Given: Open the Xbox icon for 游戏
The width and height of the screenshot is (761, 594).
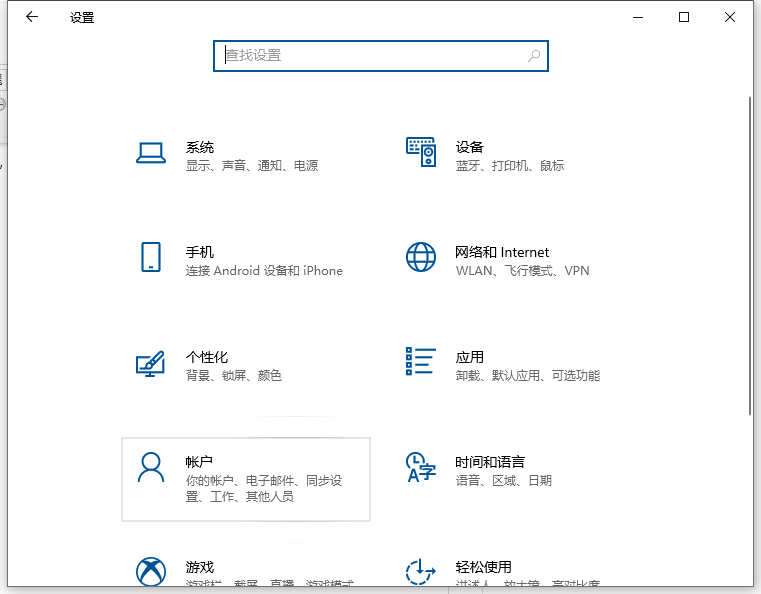Looking at the screenshot, I should (x=150, y=572).
